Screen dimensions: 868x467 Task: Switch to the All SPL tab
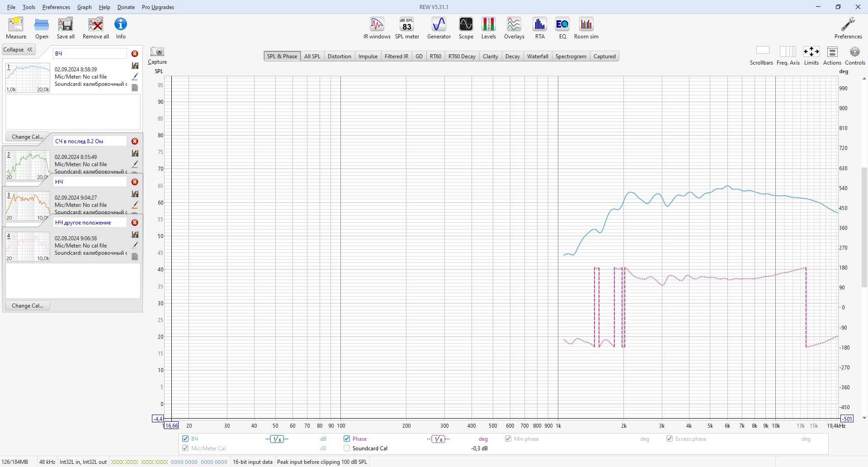312,56
